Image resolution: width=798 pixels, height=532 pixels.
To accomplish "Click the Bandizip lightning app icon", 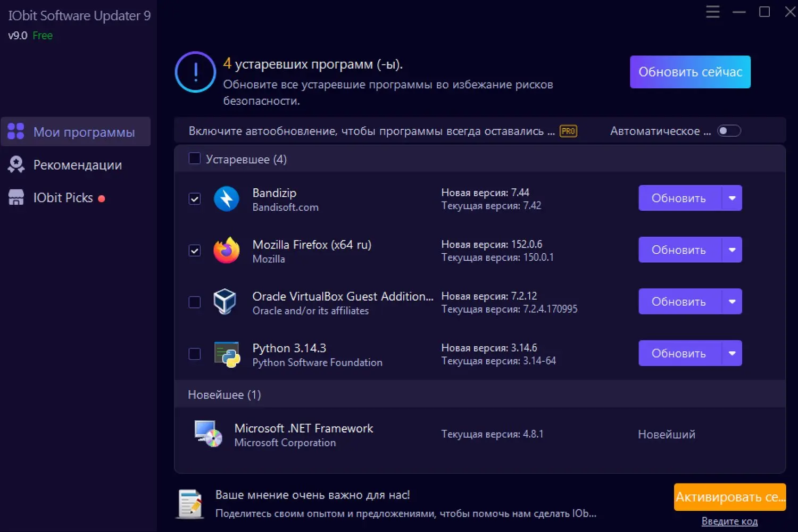I will 226,199.
